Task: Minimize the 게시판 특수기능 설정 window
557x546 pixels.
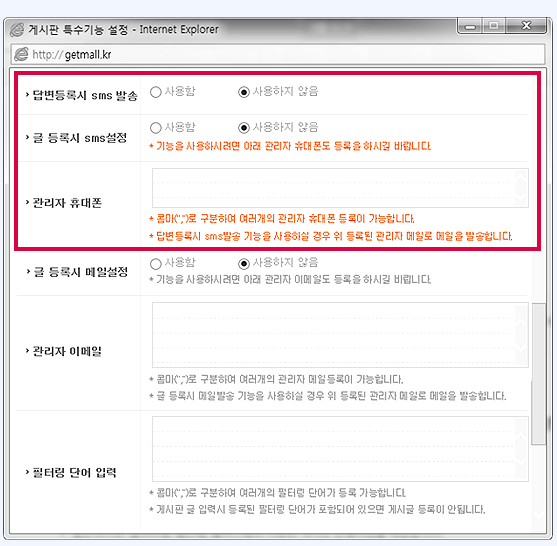Action: click(x=470, y=26)
